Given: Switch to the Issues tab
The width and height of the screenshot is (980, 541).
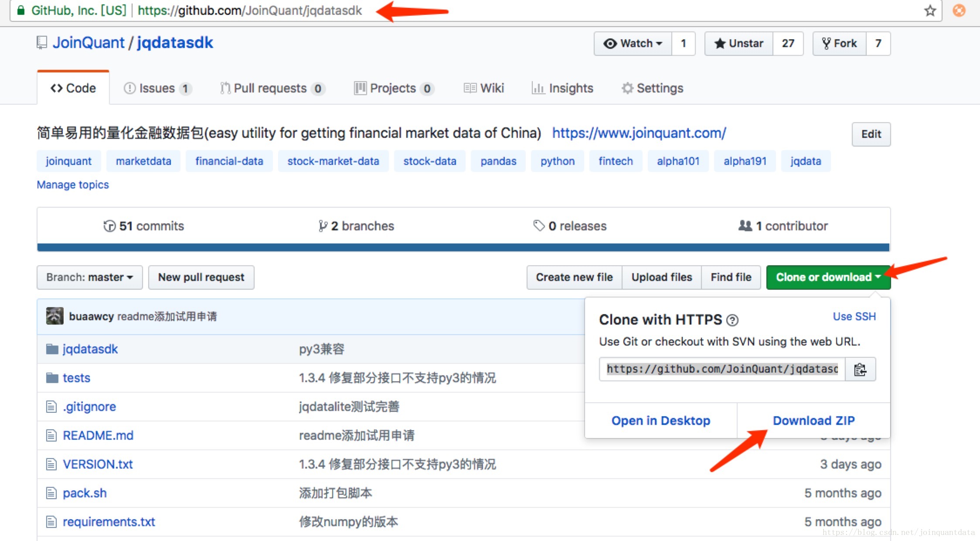Looking at the screenshot, I should (157, 88).
